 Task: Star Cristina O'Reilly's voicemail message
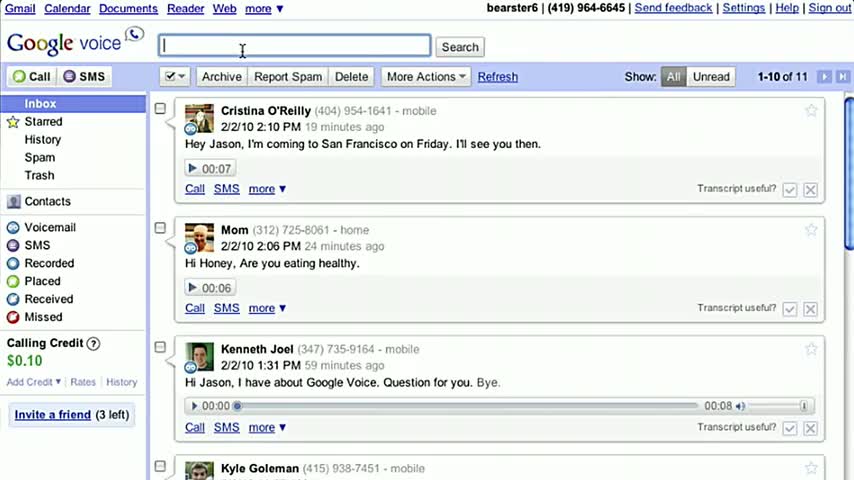811,111
